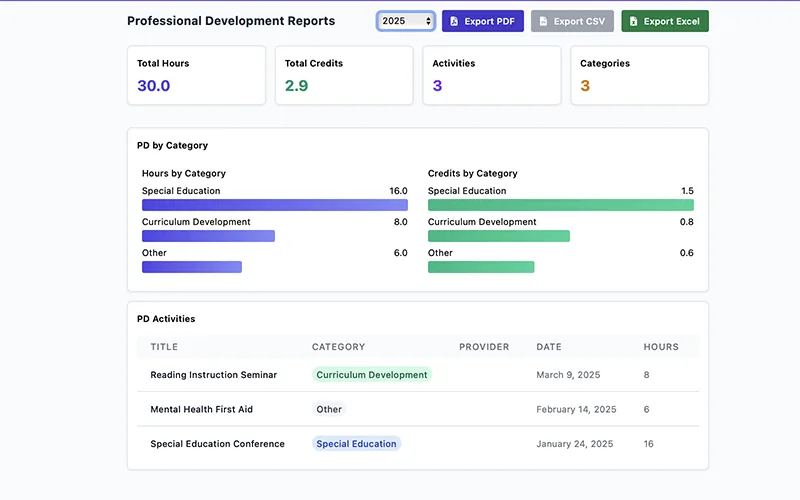Select the Reading Instruction Seminar row title
The height and width of the screenshot is (500, 800).
213,375
